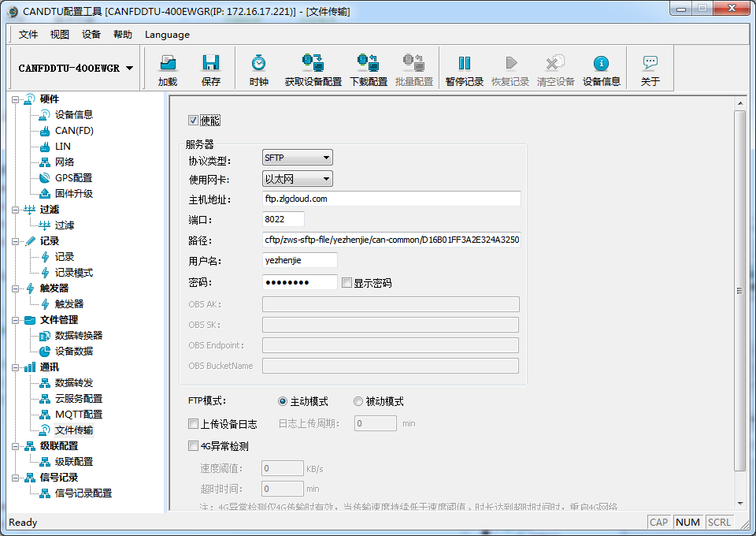The height and width of the screenshot is (536, 756).
Task: Open the 使用网卡 以太网 dropdown
Action: pos(298,179)
